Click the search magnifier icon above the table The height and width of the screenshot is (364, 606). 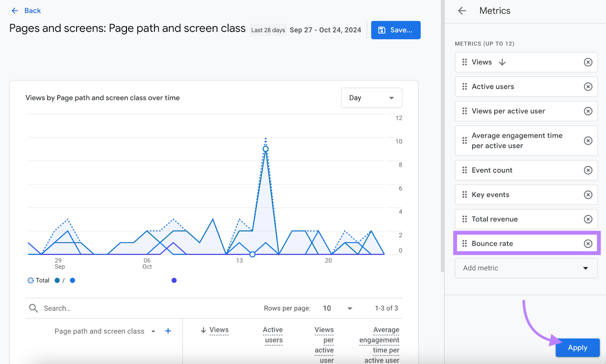point(33,308)
